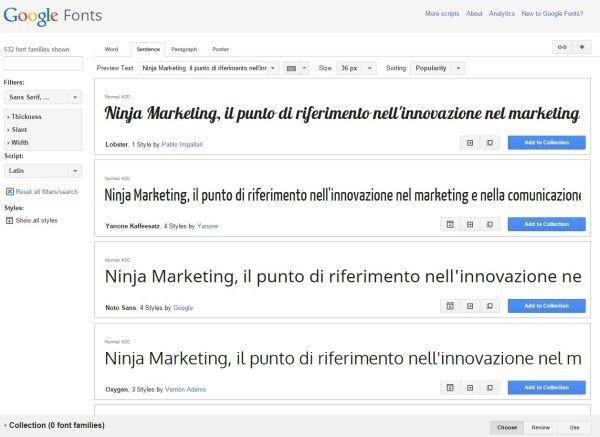The width and height of the screenshot is (600, 437).
Task: Open the More scripts link
Action: [x=442, y=13]
